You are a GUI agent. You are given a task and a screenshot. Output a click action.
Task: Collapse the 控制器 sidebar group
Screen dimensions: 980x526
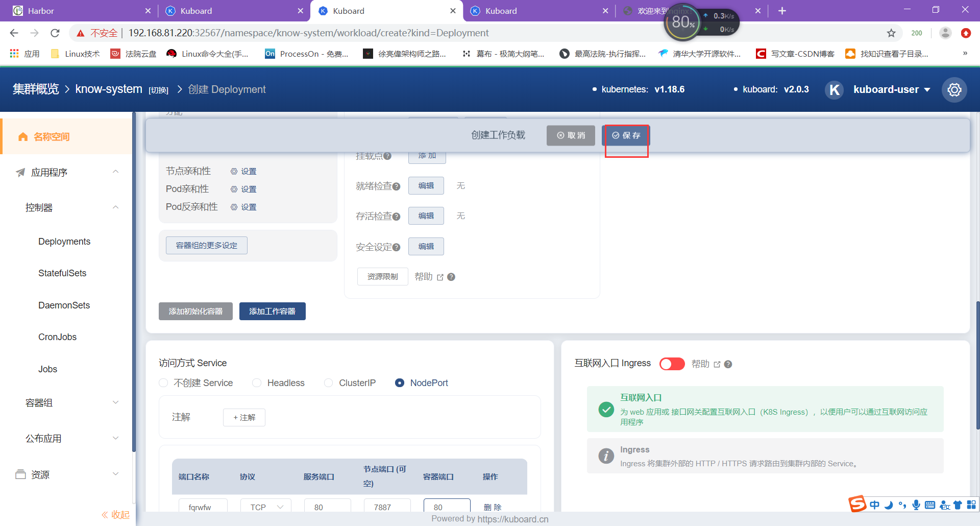coord(116,207)
